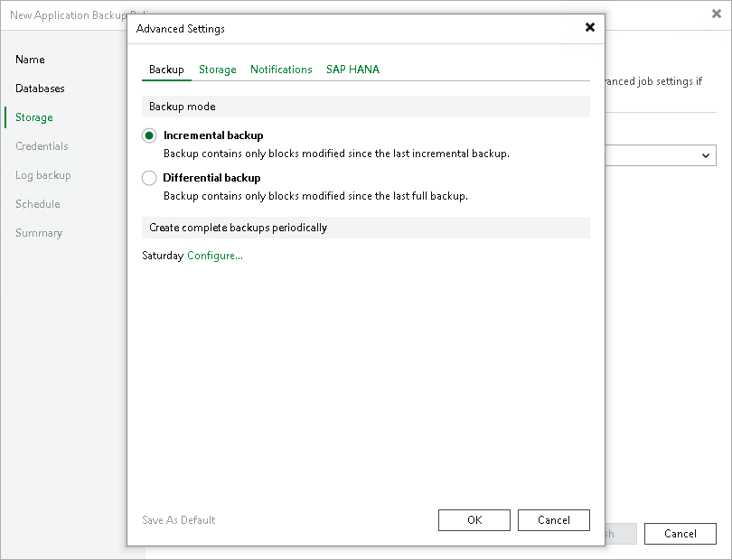The height and width of the screenshot is (560, 732).
Task: Open the destination dropdown on the right
Action: 707,155
